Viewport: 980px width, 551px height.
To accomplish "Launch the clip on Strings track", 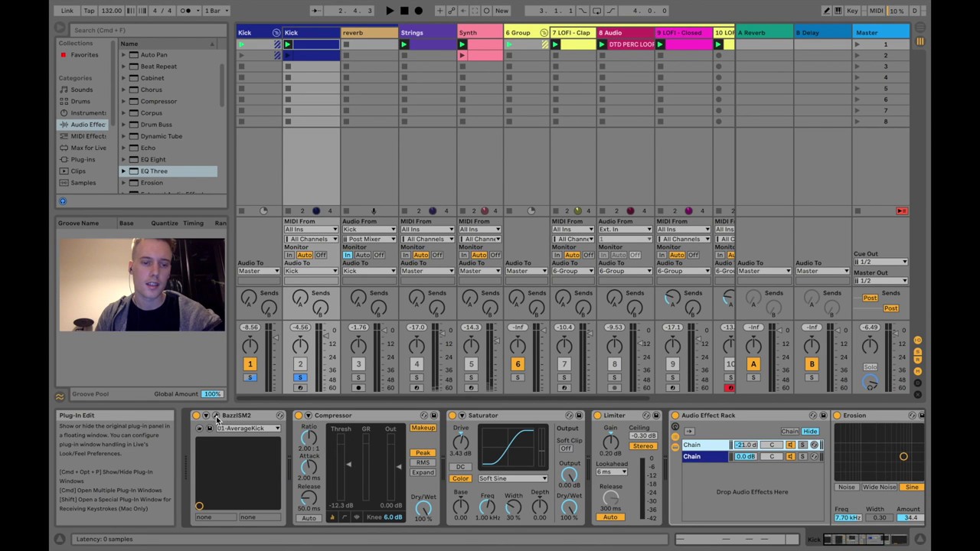I will pyautogui.click(x=404, y=44).
